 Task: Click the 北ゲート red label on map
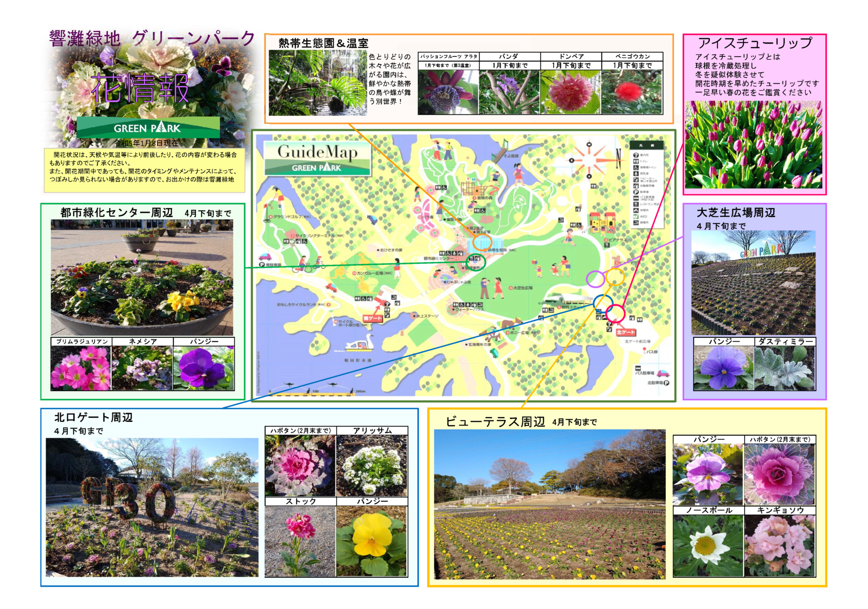coord(625,332)
